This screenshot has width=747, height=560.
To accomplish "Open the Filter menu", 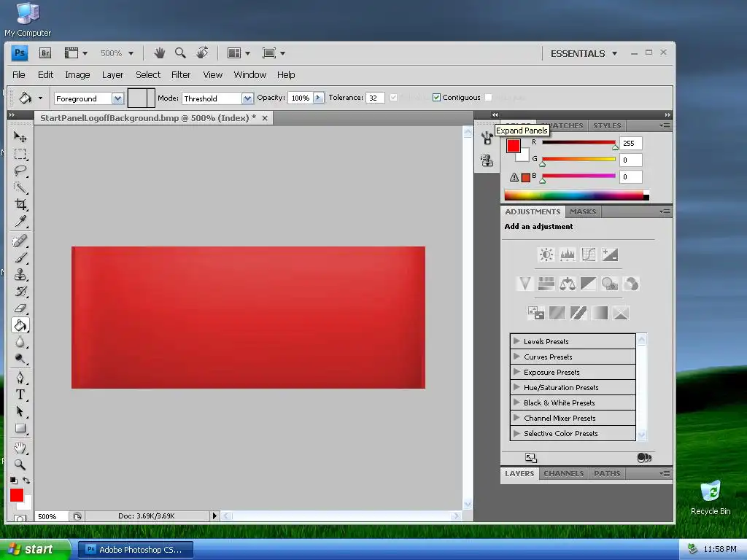I will (x=181, y=75).
